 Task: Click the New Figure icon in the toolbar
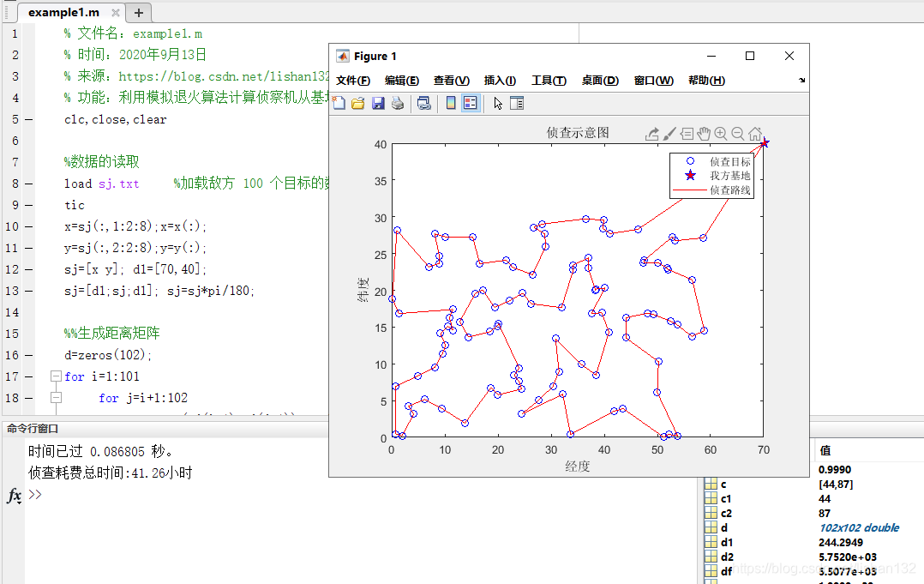339,104
